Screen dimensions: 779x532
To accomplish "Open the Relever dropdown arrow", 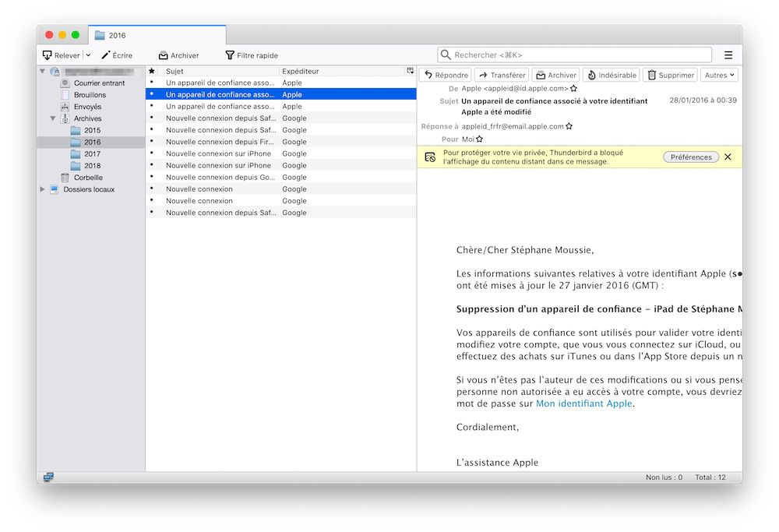I will 88,55.
